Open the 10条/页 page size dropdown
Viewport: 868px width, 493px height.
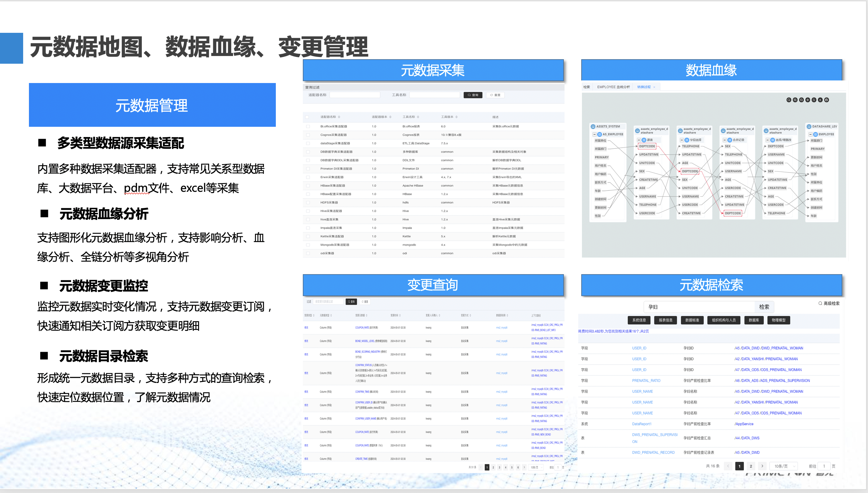point(783,466)
